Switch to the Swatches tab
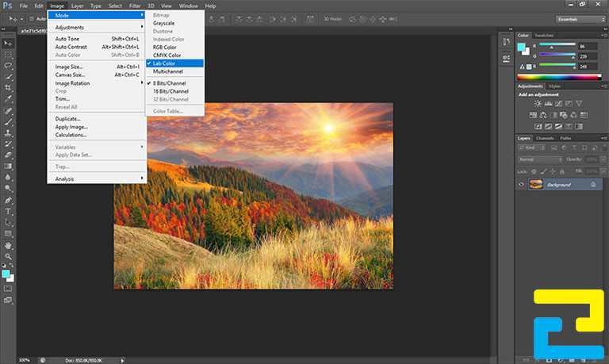The height and width of the screenshot is (364, 609). [544, 36]
